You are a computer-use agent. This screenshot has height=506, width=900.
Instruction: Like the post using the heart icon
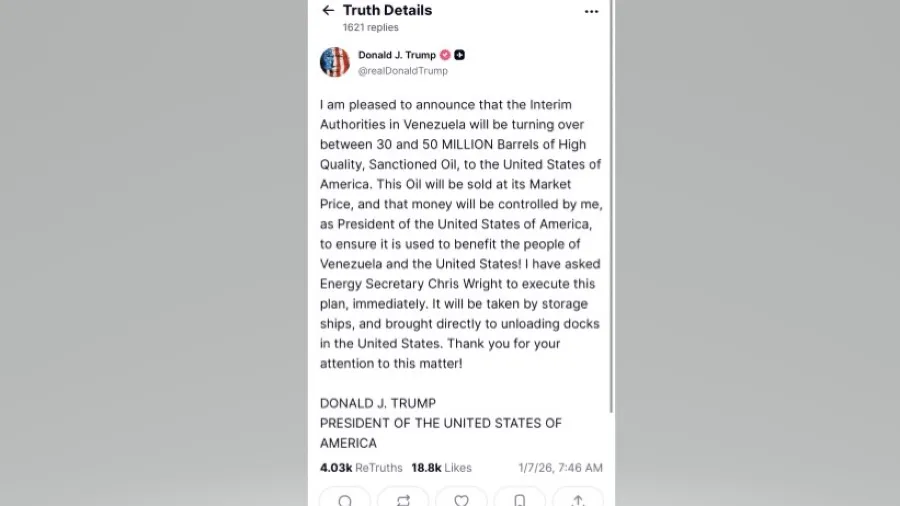[461, 499]
